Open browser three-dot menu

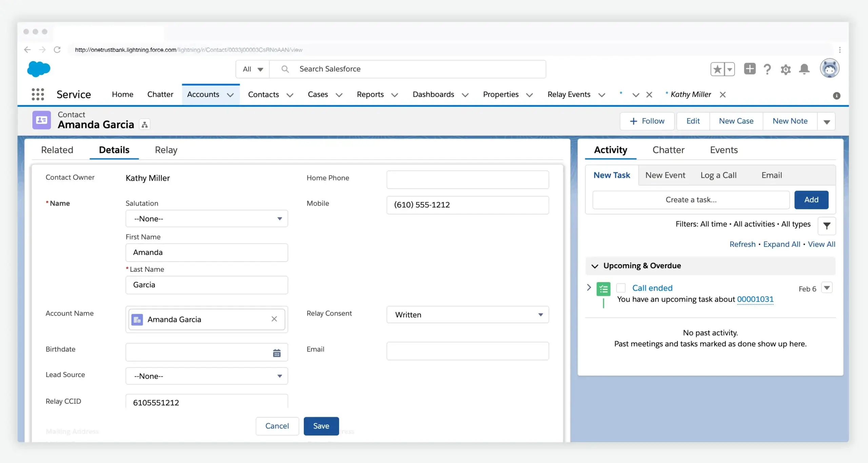[x=840, y=50]
